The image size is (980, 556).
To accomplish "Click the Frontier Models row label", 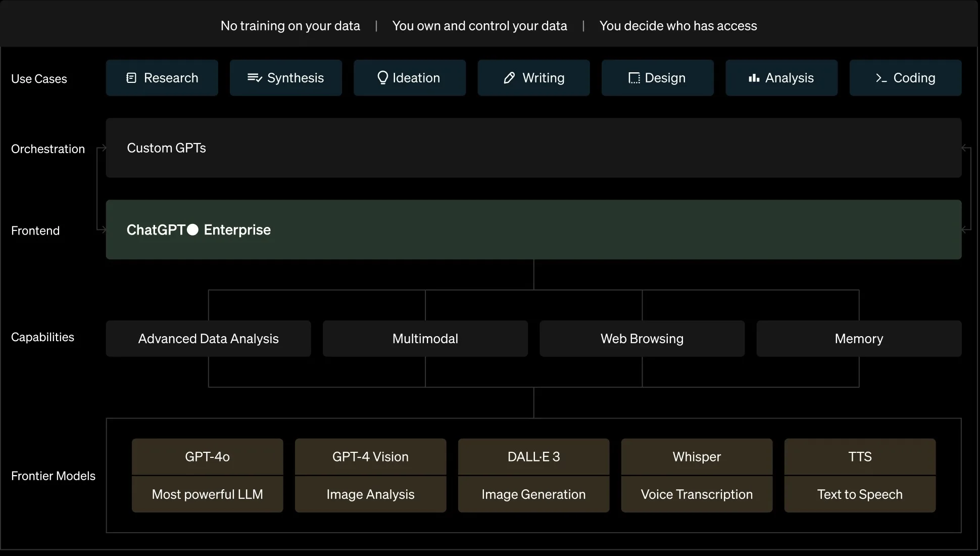I will (x=53, y=476).
